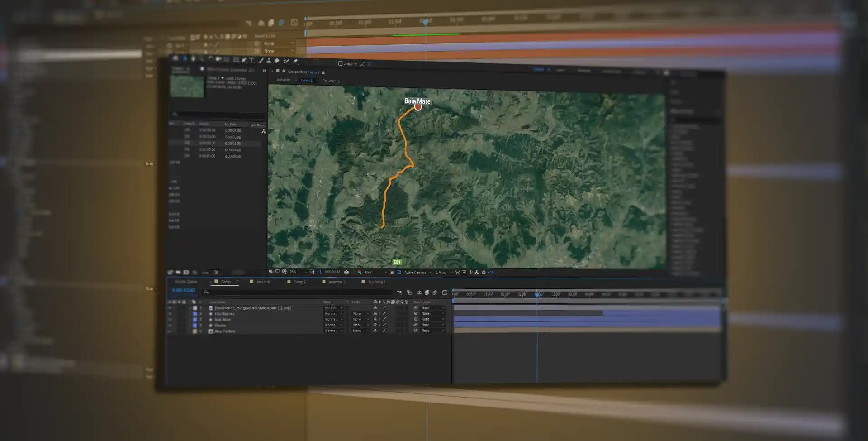Click the region of interest icon
This screenshot has height=441, width=868.
(x=392, y=272)
